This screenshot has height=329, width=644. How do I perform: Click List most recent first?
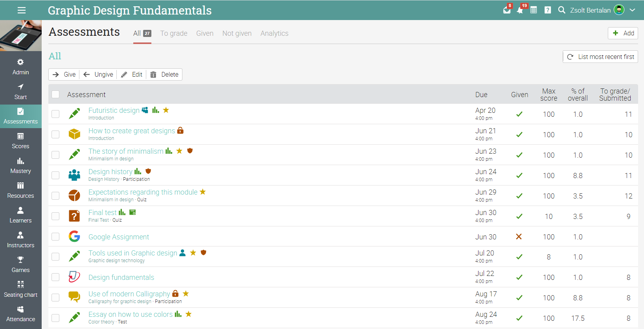tap(600, 57)
